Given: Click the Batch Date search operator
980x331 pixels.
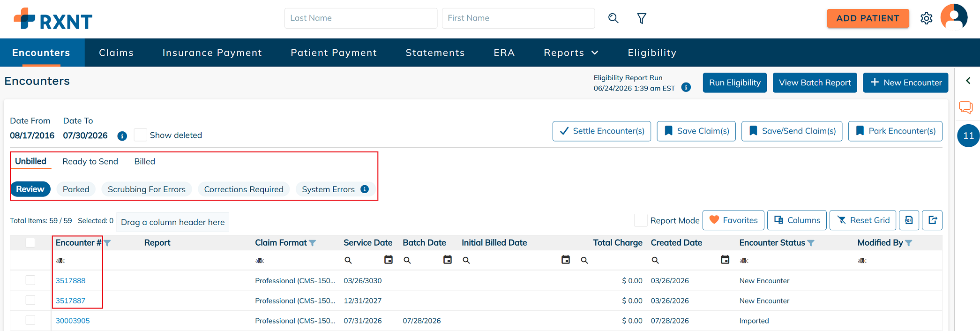Looking at the screenshot, I should (407, 260).
